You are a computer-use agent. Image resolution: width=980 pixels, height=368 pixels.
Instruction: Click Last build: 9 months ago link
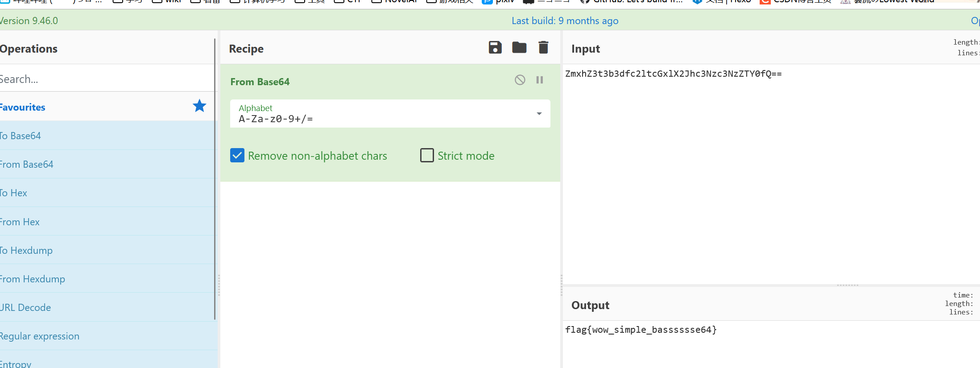pyautogui.click(x=565, y=21)
